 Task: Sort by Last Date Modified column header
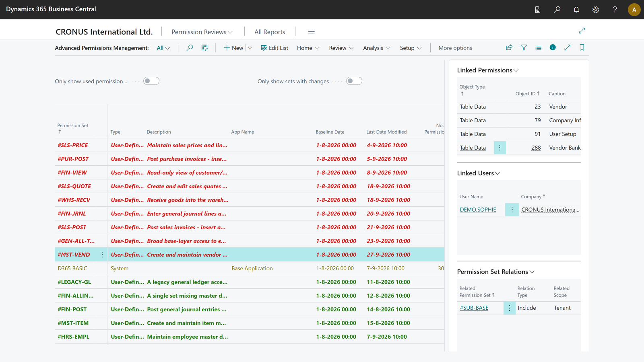(x=386, y=132)
